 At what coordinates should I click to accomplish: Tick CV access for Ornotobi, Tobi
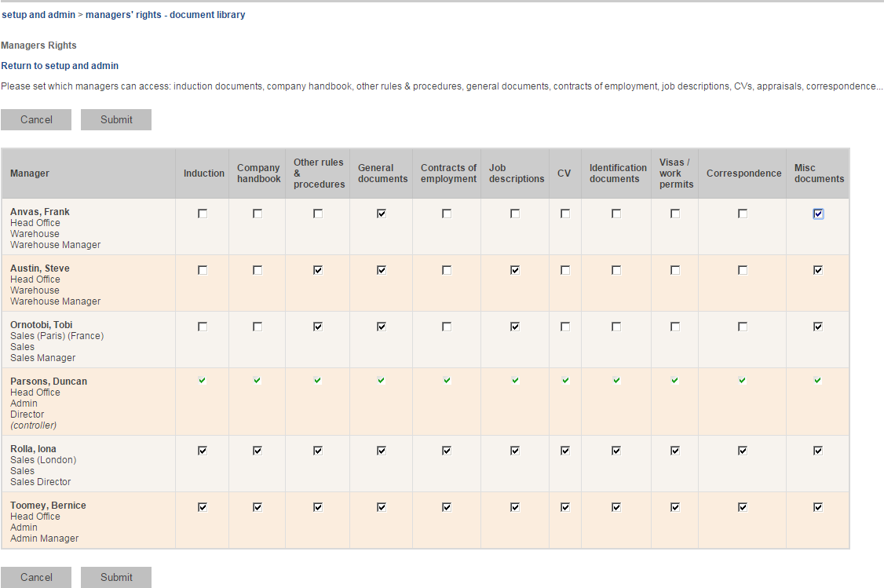click(565, 327)
